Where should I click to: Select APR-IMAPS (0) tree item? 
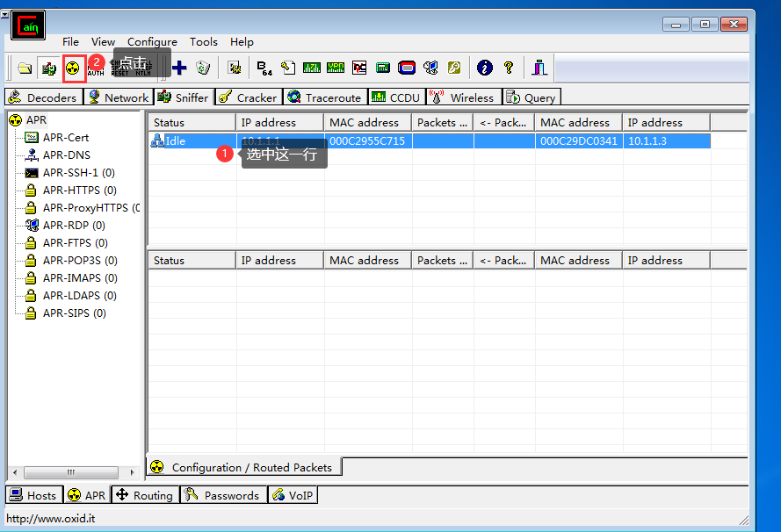80,277
